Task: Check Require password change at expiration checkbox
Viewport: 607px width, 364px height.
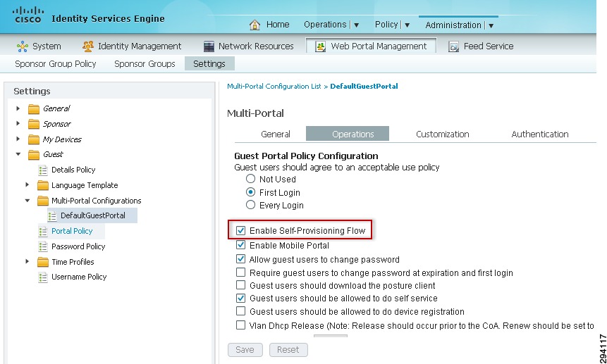Action: click(x=241, y=272)
